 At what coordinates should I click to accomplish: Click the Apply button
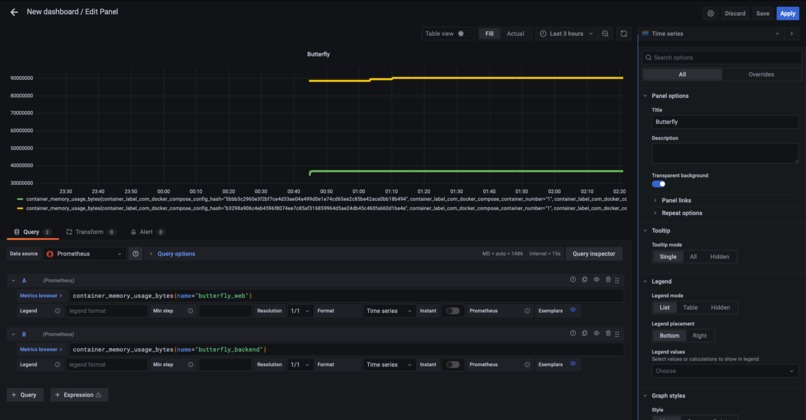point(787,14)
